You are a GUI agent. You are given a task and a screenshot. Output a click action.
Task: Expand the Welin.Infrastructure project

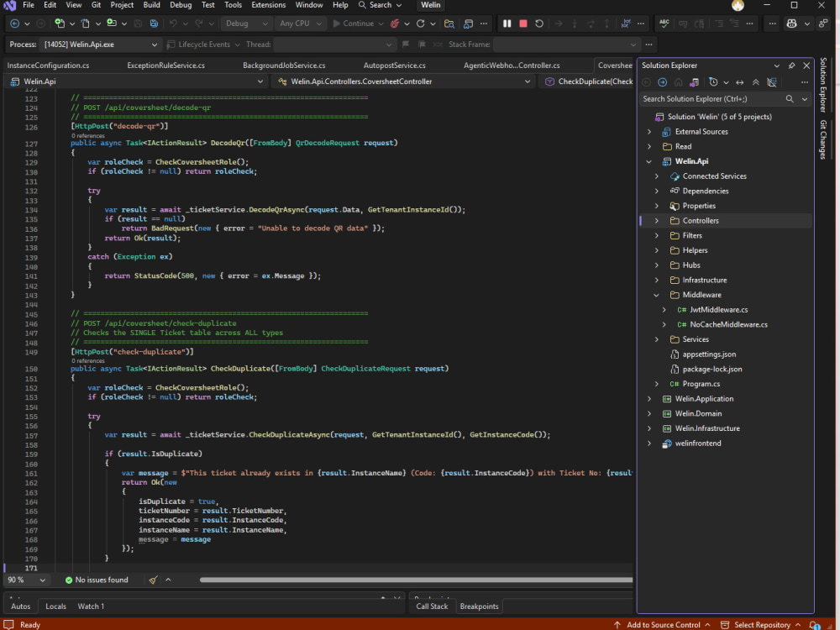[x=649, y=428]
